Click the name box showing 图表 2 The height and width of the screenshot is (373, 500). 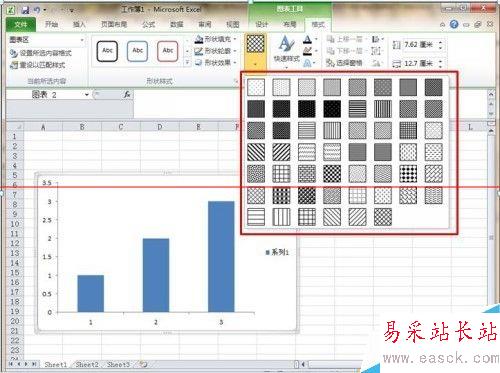44,95
